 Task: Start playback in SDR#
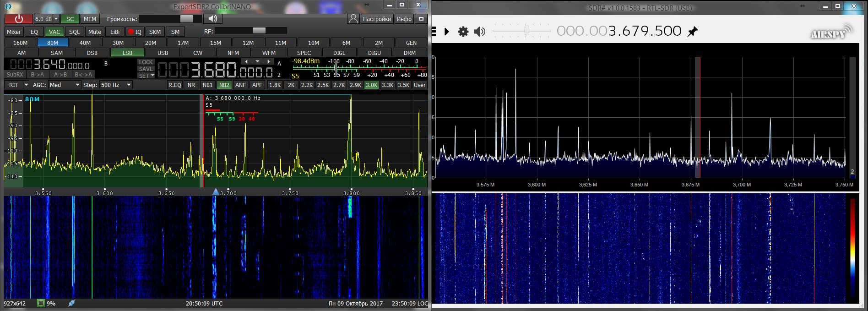coord(447,31)
